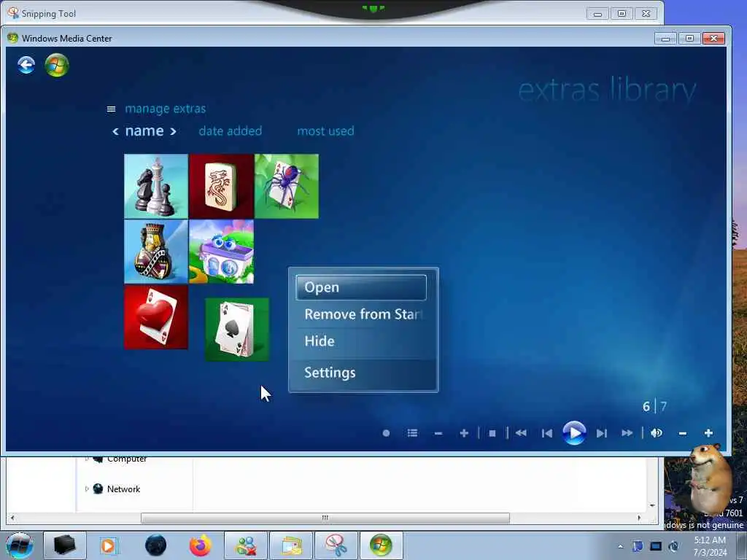Close the Snipping Tool window
The image size is (747, 560).
click(646, 14)
